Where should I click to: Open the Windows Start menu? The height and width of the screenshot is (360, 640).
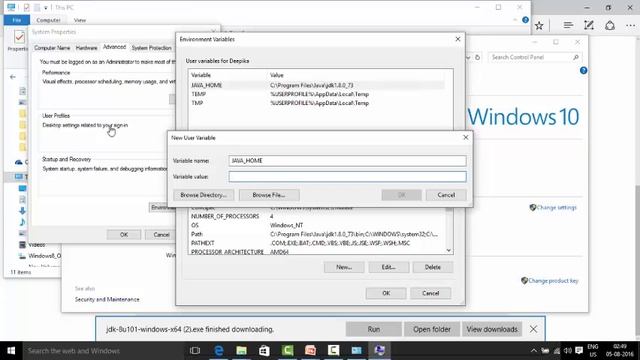[11, 351]
